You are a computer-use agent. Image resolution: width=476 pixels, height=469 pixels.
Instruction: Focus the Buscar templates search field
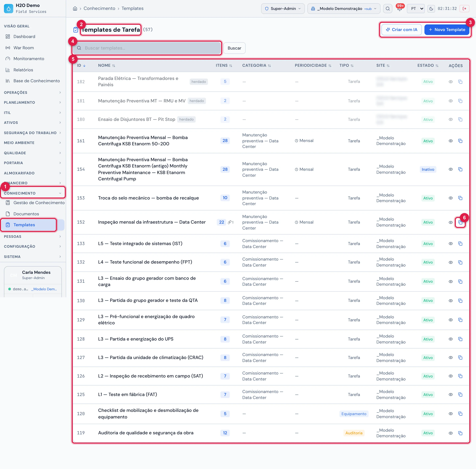147,48
